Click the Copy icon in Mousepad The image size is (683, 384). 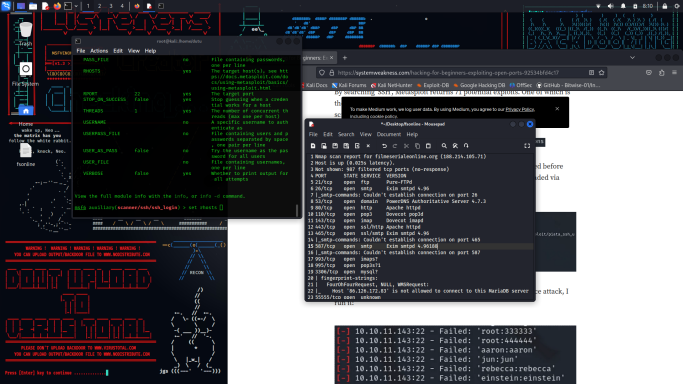417,146
